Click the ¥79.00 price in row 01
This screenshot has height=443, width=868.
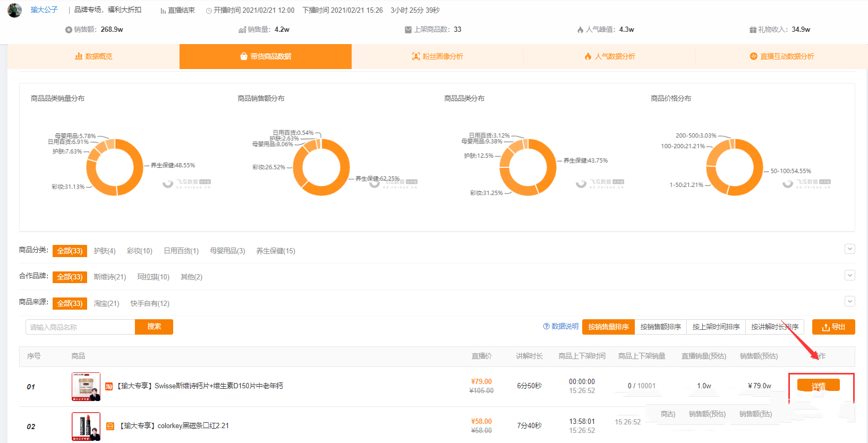pyautogui.click(x=481, y=381)
